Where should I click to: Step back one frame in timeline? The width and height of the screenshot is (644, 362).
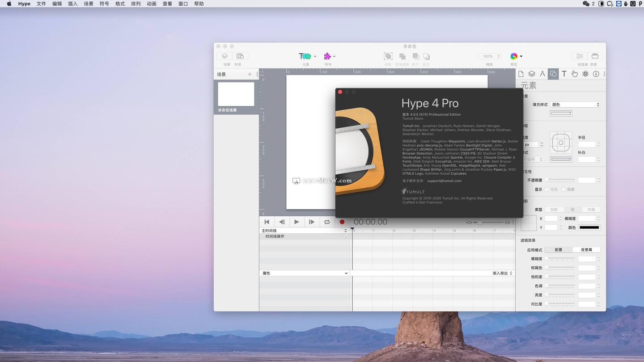[282, 222]
